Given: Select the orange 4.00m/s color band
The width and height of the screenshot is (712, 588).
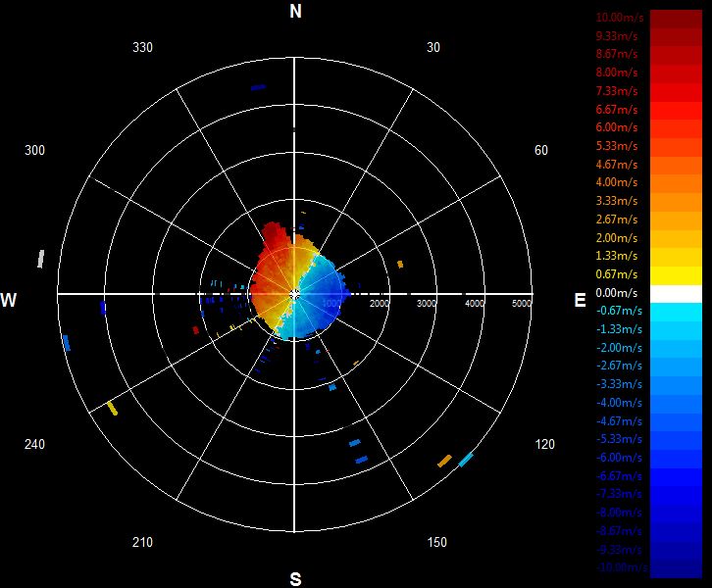Looking at the screenshot, I should (x=676, y=184).
